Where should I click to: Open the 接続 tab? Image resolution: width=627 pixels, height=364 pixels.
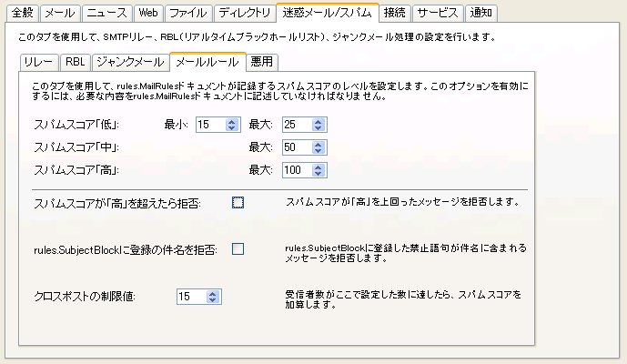pyautogui.click(x=395, y=14)
